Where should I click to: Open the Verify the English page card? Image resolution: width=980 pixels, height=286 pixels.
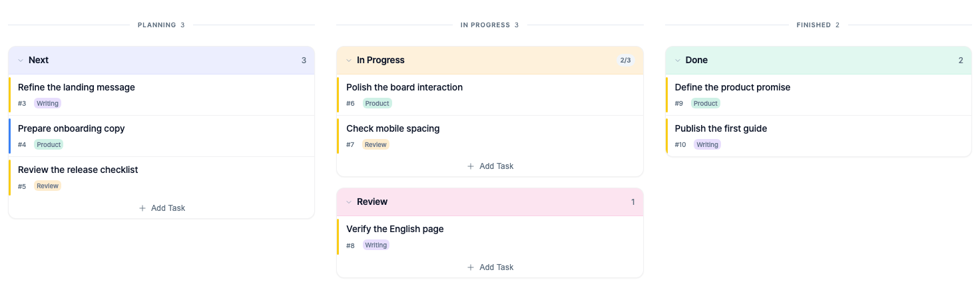(x=490, y=236)
